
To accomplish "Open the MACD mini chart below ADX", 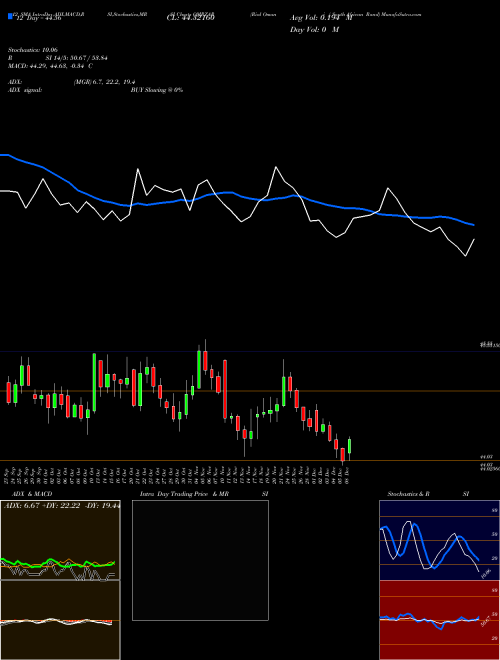I will point(60,620).
